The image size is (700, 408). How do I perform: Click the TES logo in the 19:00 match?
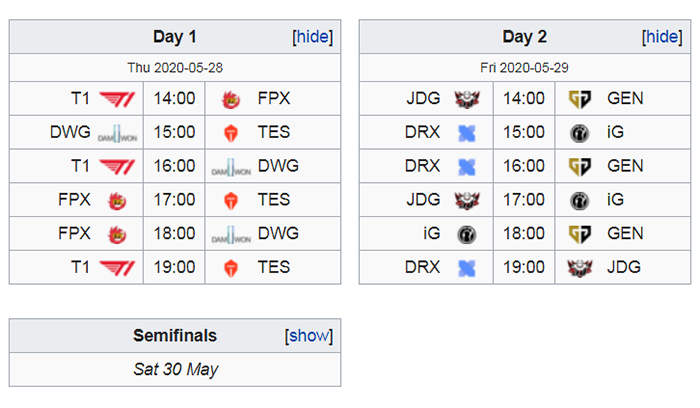[231, 268]
